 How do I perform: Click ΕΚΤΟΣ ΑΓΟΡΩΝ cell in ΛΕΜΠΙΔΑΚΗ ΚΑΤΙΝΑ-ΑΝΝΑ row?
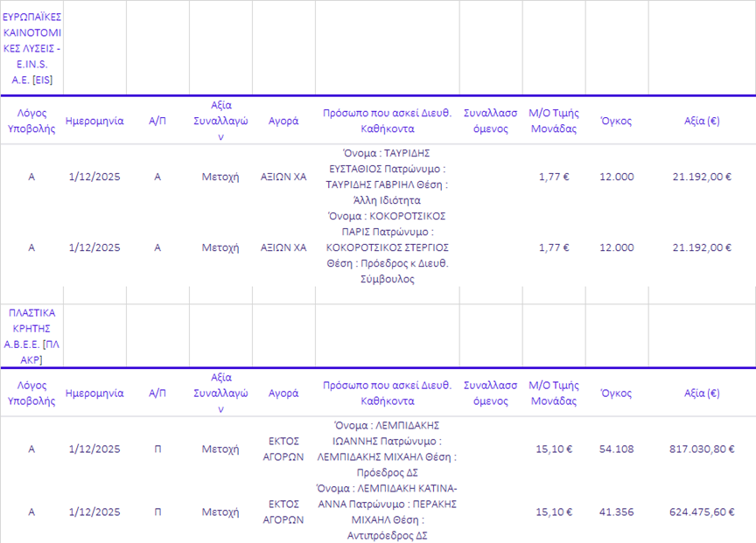pos(283,512)
